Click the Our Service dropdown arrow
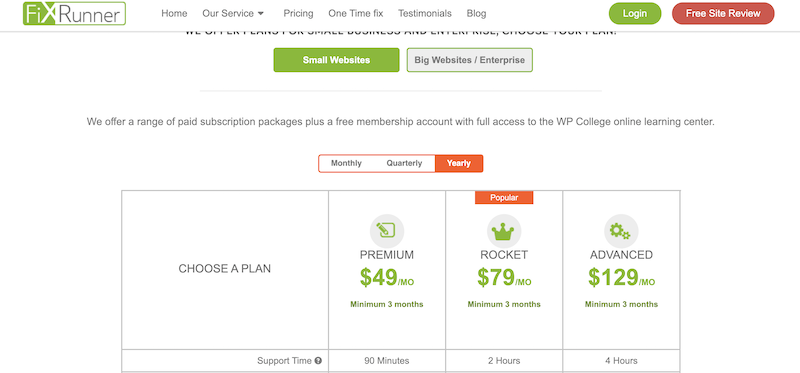 [261, 14]
